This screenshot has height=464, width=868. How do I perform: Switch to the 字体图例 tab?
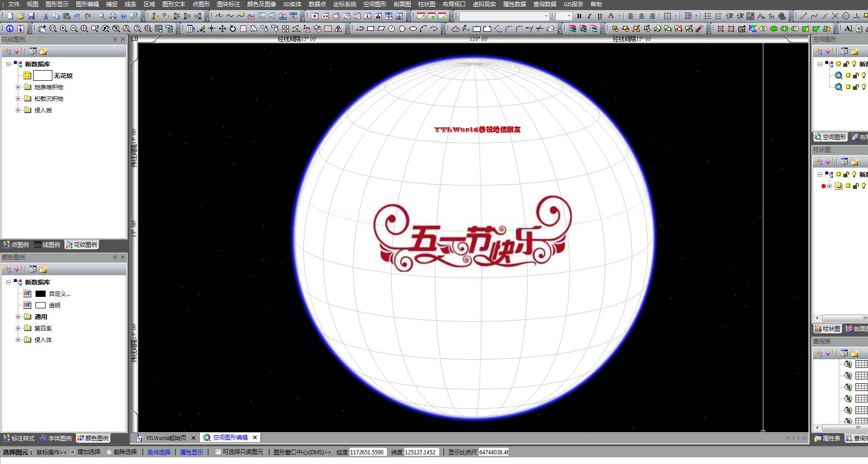tap(56, 439)
